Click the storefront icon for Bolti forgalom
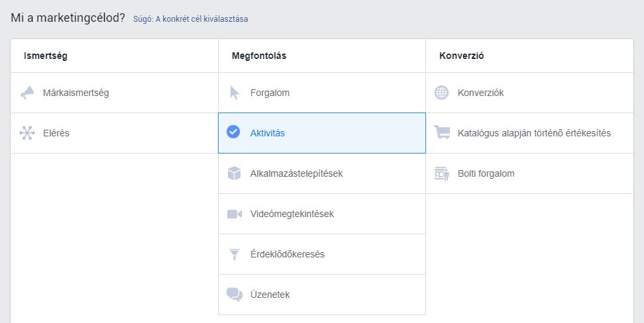 click(442, 173)
